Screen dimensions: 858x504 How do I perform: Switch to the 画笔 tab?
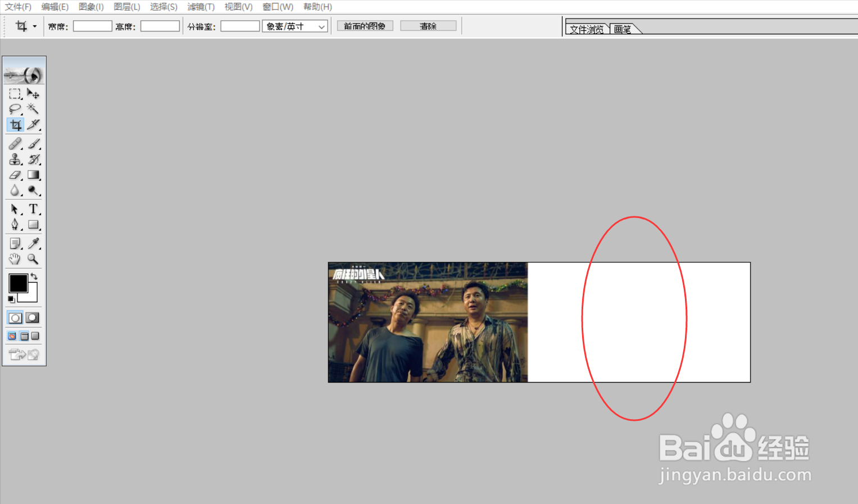click(624, 29)
